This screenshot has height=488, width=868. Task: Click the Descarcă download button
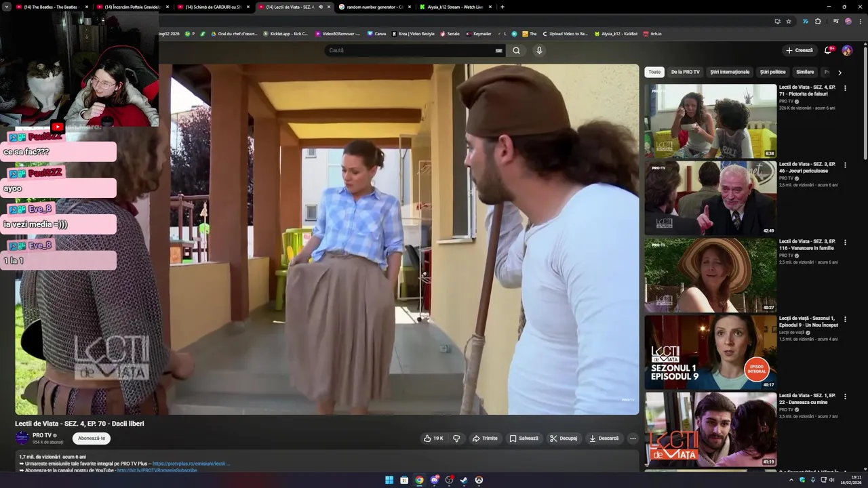[604, 439]
